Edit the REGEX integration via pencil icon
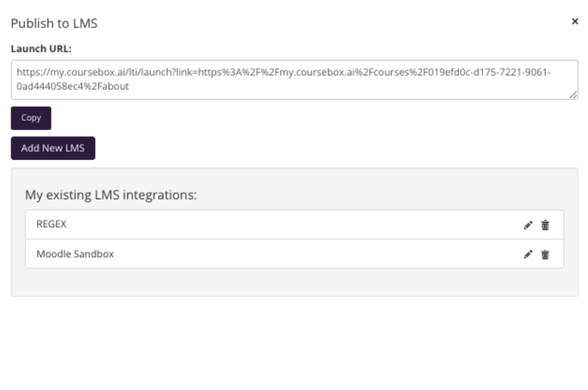 (528, 225)
